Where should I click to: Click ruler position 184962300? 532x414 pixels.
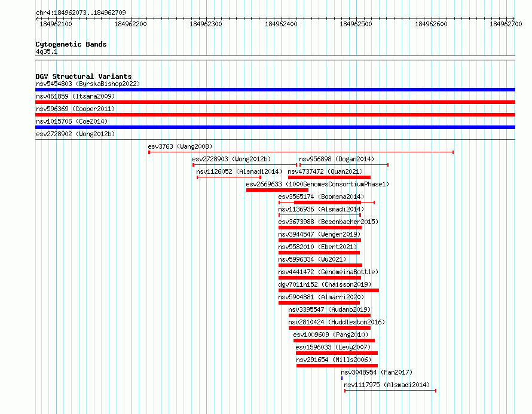click(x=206, y=24)
